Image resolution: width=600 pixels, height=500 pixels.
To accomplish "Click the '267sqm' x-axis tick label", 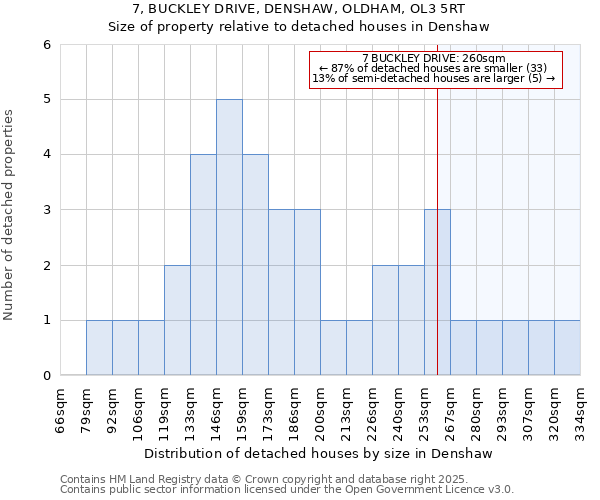I will tap(450, 414).
